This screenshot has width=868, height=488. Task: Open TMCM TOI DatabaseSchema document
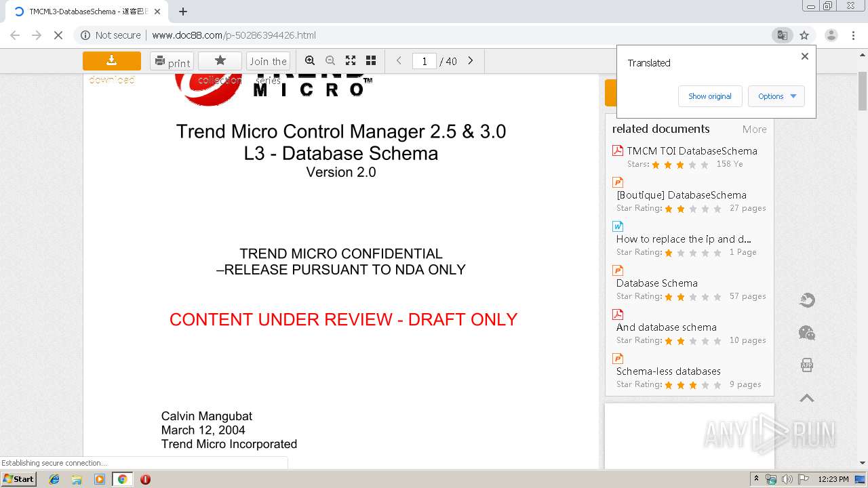tap(692, 151)
